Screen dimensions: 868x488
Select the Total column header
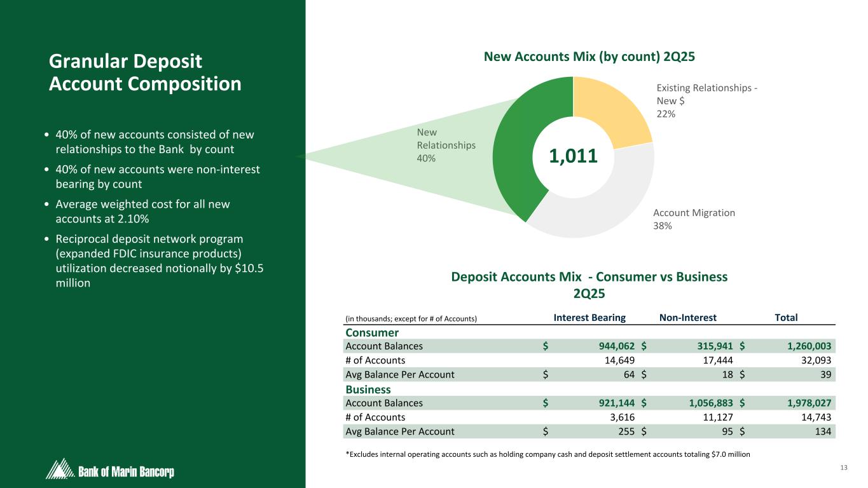point(785,318)
